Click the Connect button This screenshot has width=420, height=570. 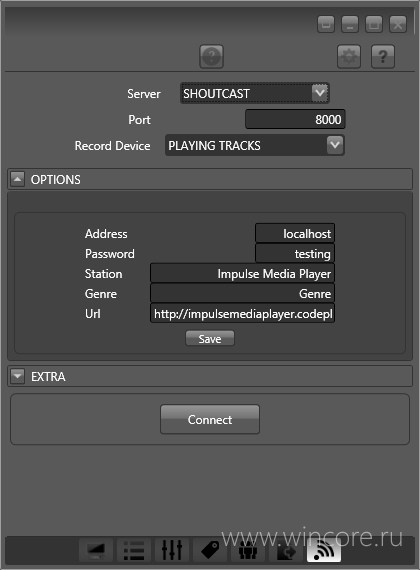coord(210,419)
